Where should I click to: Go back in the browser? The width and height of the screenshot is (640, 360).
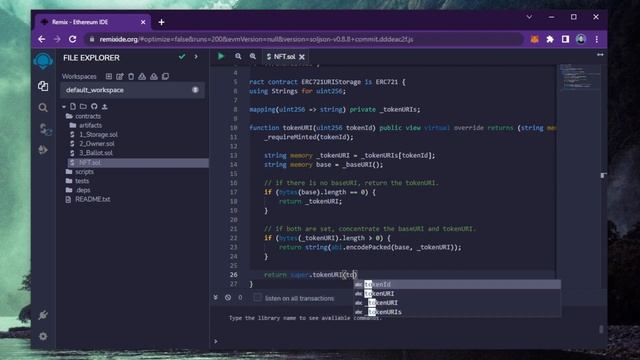[x=42, y=39]
